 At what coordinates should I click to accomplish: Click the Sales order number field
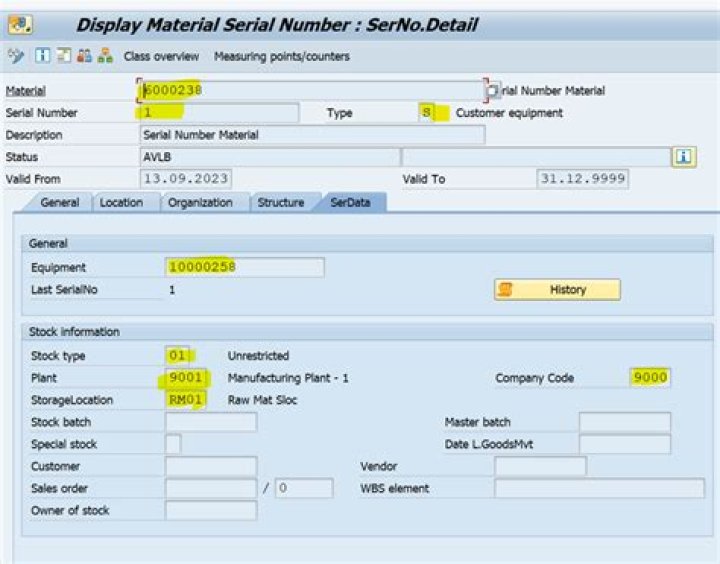pyautogui.click(x=211, y=488)
